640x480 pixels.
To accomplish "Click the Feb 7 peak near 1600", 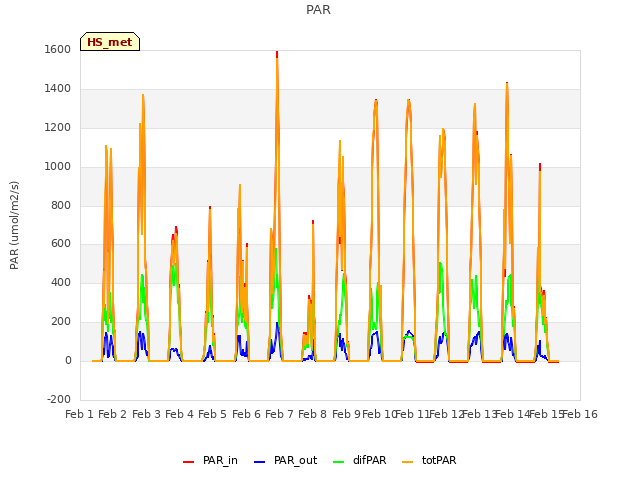I will tap(277, 55).
